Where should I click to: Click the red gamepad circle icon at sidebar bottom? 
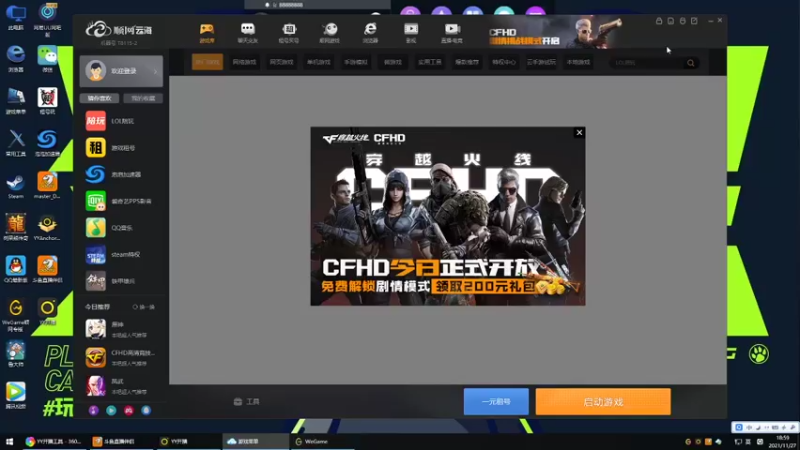(129, 410)
